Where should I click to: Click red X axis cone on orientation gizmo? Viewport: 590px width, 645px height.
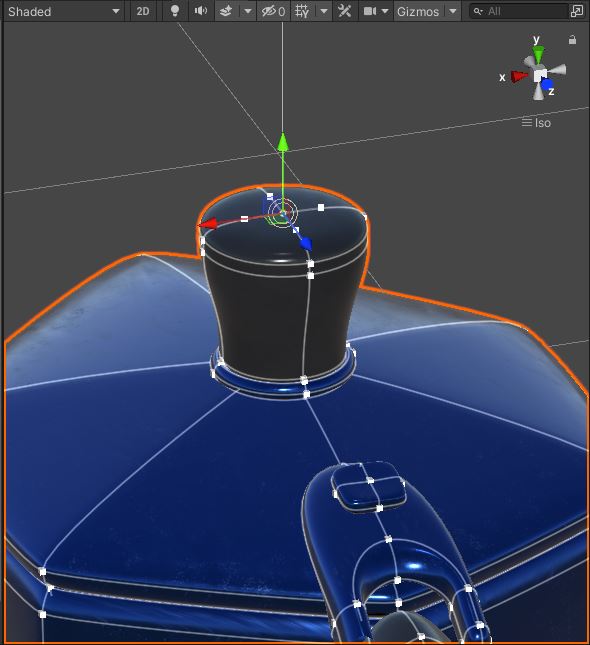click(519, 77)
